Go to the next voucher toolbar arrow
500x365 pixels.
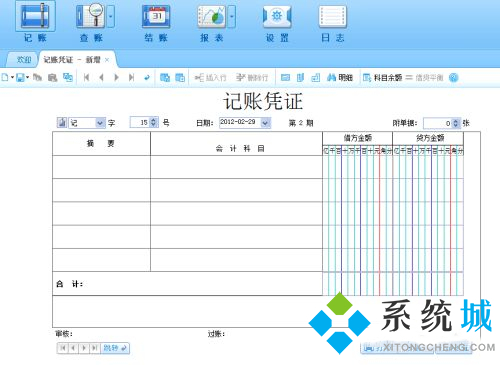click(116, 78)
